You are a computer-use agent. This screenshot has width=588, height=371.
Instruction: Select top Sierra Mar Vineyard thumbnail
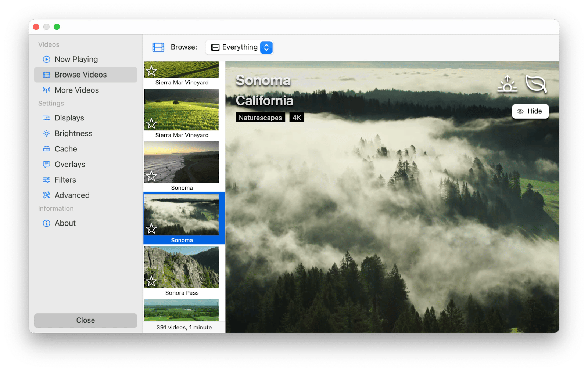[x=182, y=69]
